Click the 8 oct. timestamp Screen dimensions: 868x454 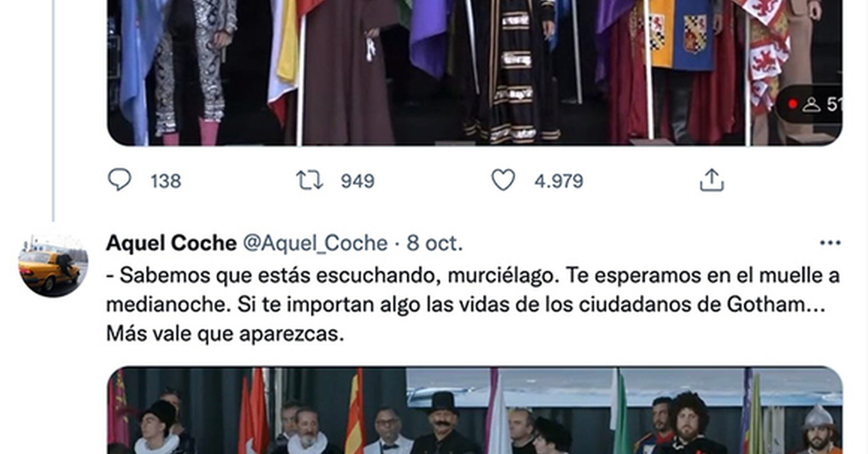tap(434, 243)
